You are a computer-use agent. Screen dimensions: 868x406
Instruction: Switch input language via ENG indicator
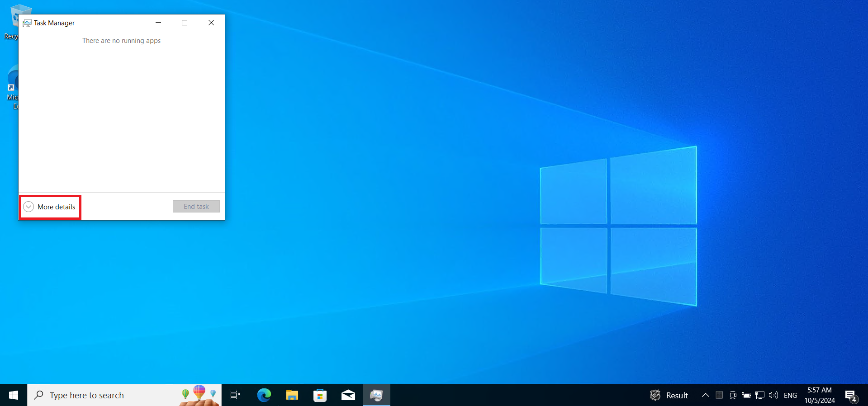point(790,395)
